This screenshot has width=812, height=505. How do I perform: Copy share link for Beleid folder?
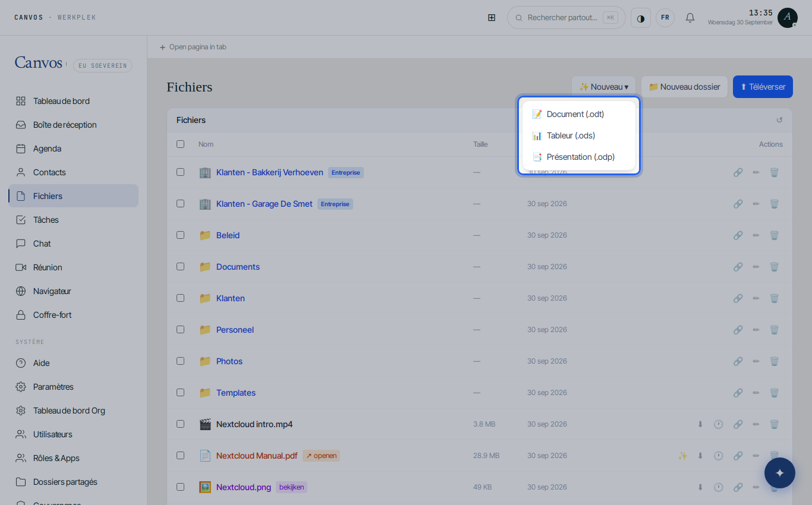[738, 235]
